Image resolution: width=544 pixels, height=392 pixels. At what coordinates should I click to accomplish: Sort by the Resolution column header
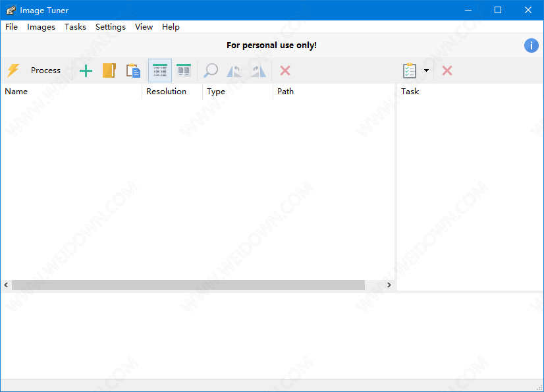[172, 92]
